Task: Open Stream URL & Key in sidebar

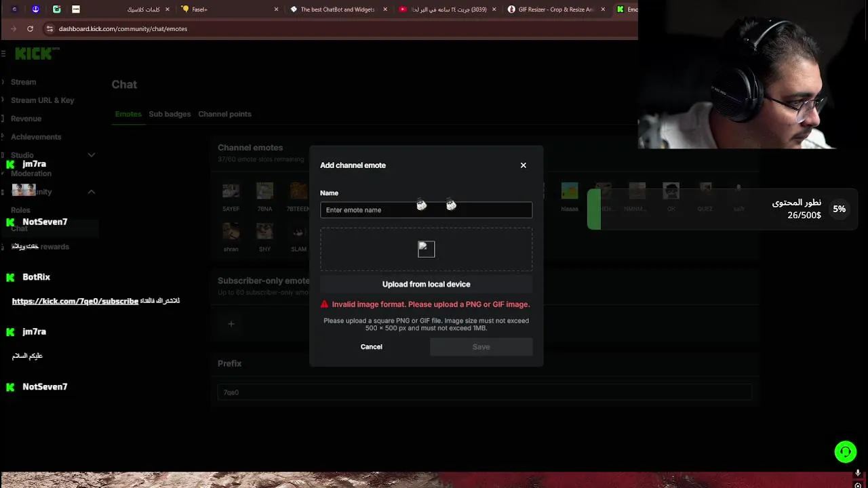Action: point(42,100)
